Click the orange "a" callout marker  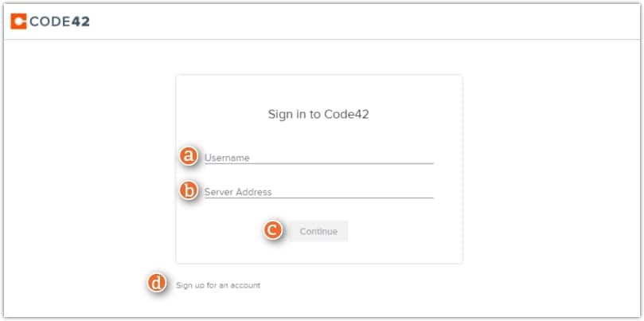point(189,156)
